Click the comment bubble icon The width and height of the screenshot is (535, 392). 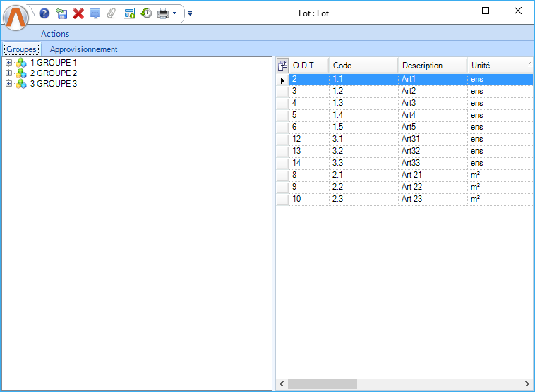click(x=95, y=13)
